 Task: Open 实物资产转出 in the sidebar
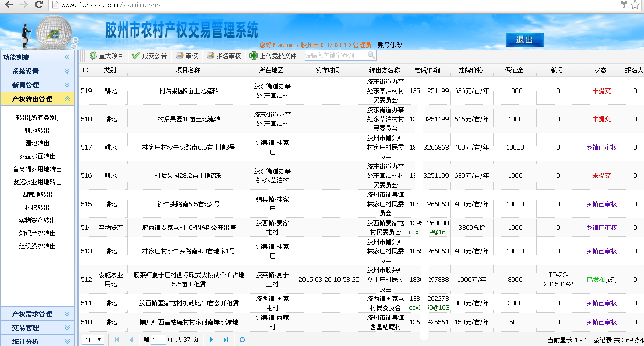click(x=38, y=221)
